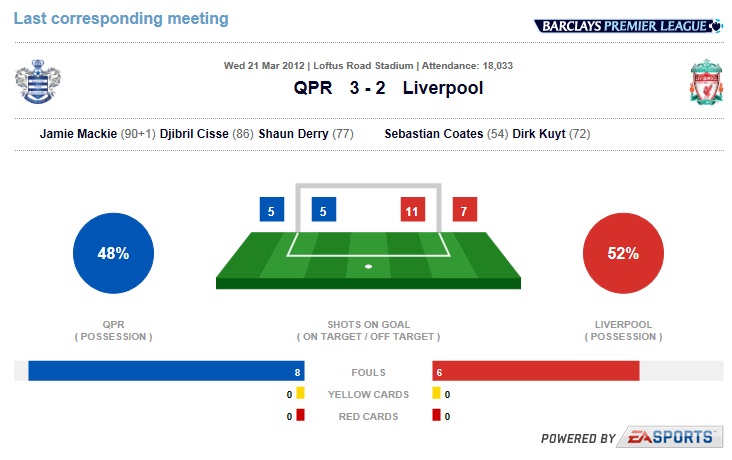This screenshot has width=732, height=460.
Task: Select the red box showing 7
Action: 465,209
